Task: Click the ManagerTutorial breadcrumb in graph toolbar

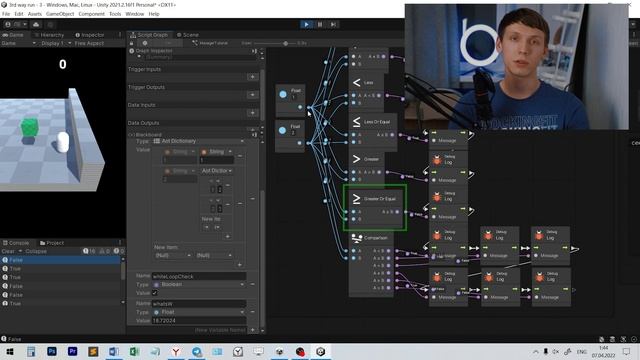Action: (210, 43)
